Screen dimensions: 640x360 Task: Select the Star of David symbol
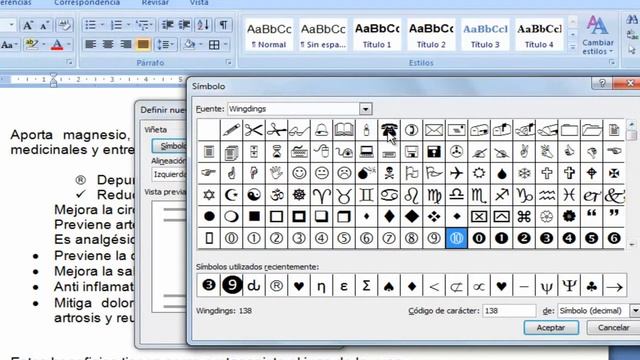pos(209,195)
